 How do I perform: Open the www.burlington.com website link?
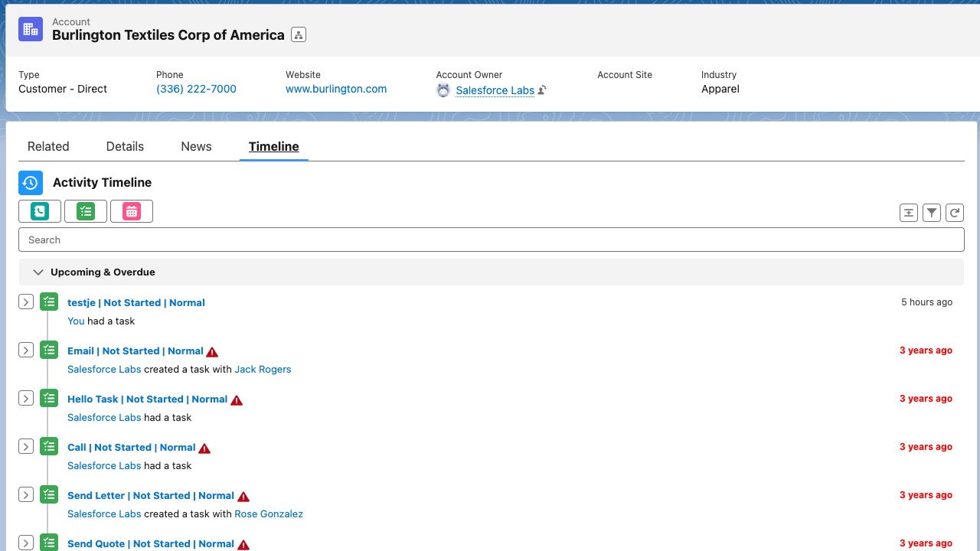point(336,89)
